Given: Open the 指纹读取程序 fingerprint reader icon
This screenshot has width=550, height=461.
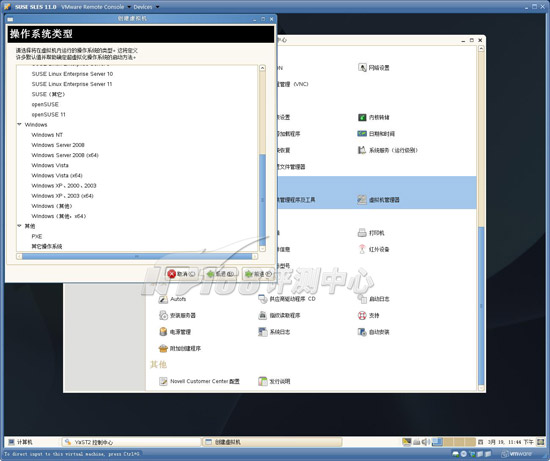Looking at the screenshot, I should click(263, 315).
